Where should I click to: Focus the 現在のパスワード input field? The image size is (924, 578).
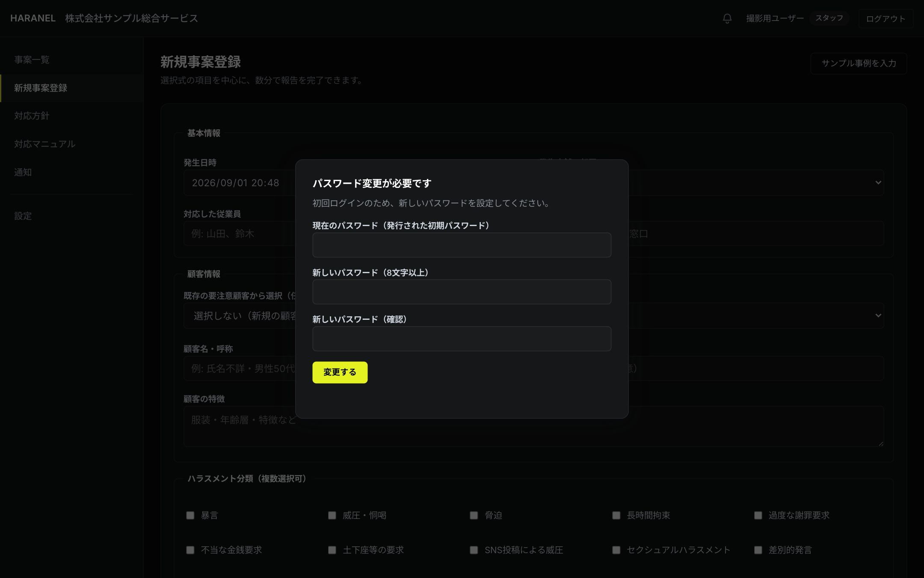tap(462, 245)
